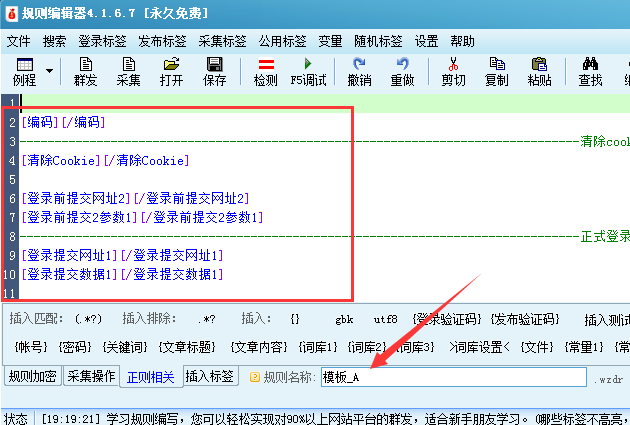Click the 粘贴 paste icon
This screenshot has height=425, width=630.
(539, 71)
